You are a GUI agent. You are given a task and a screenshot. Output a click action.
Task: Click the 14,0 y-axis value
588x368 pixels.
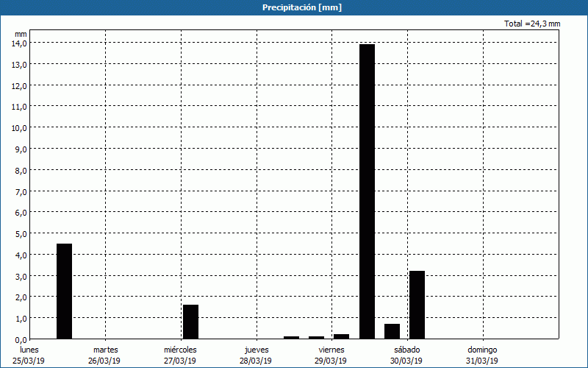tap(19, 43)
